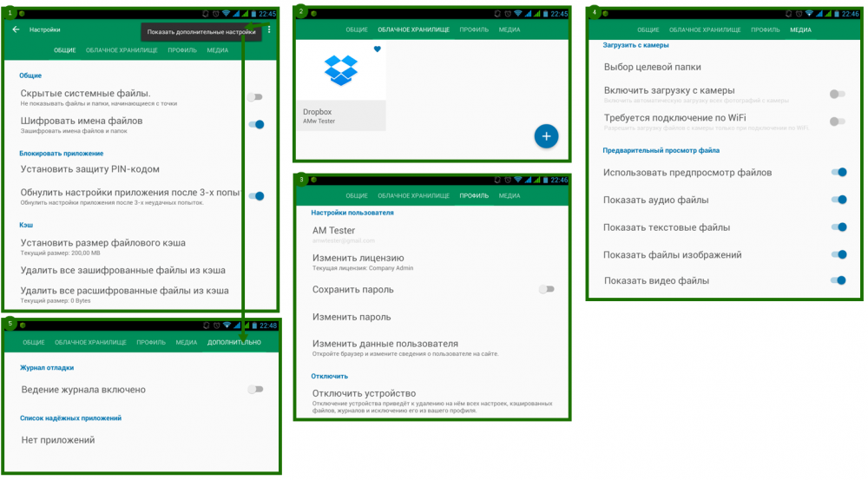Open Установить размер файлового кэша
Image resolution: width=868 pixels, height=480 pixels.
pos(103,247)
